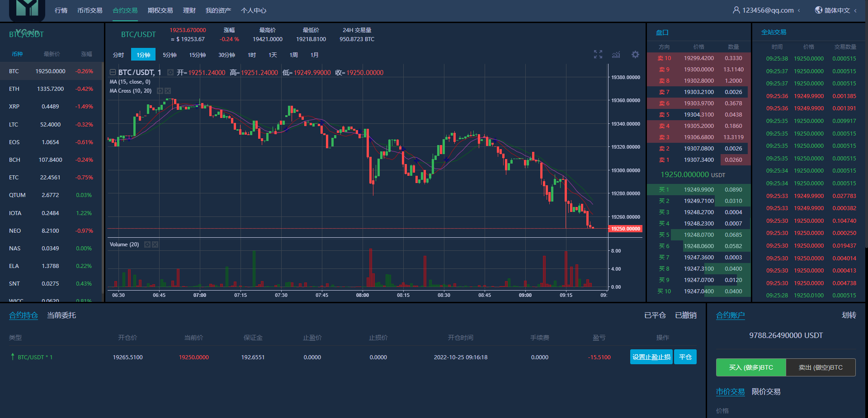
Task: Collapse the BTC/USDT chart legend
Action: [113, 72]
